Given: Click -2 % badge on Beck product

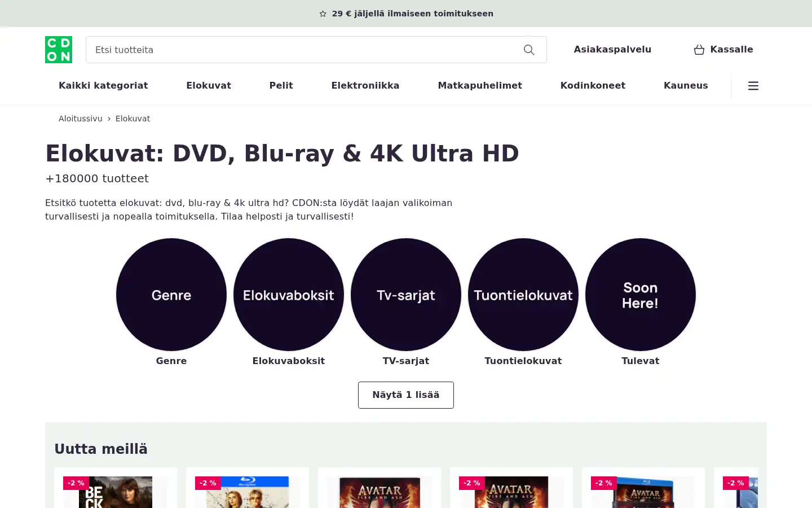Looking at the screenshot, I should (x=76, y=483).
